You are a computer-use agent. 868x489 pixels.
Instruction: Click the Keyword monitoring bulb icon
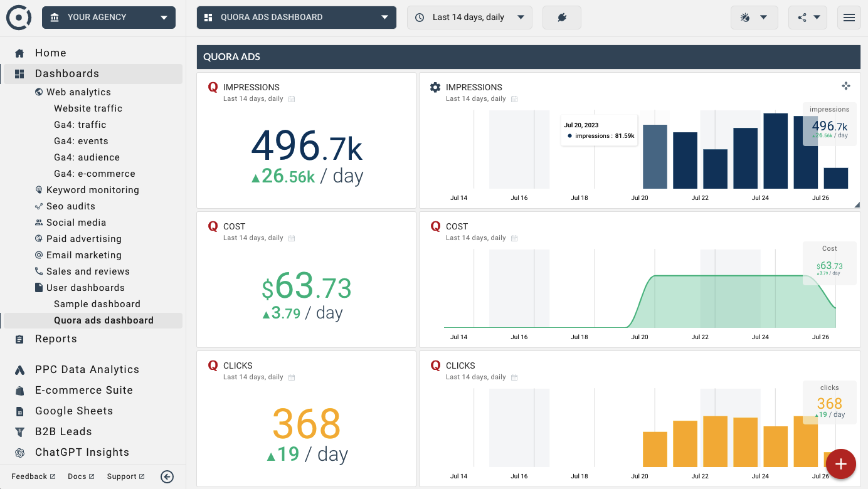[39, 190]
